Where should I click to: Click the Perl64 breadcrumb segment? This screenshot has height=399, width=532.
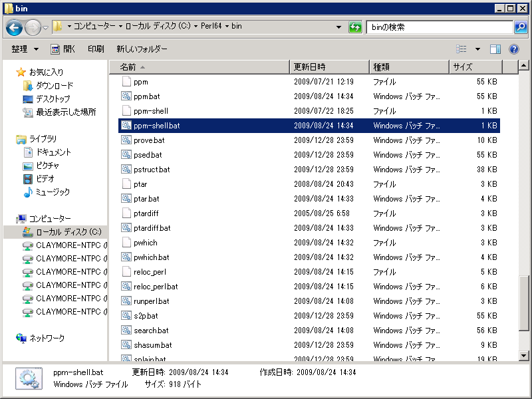(x=211, y=26)
